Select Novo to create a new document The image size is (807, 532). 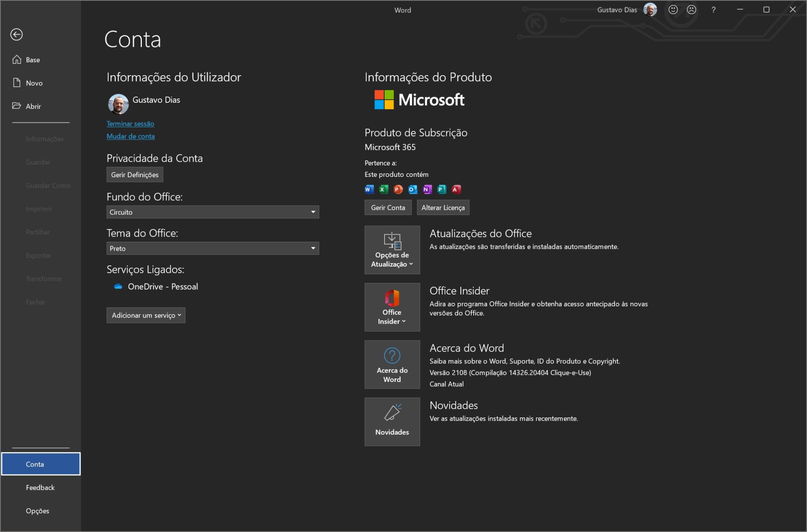[x=41, y=83]
